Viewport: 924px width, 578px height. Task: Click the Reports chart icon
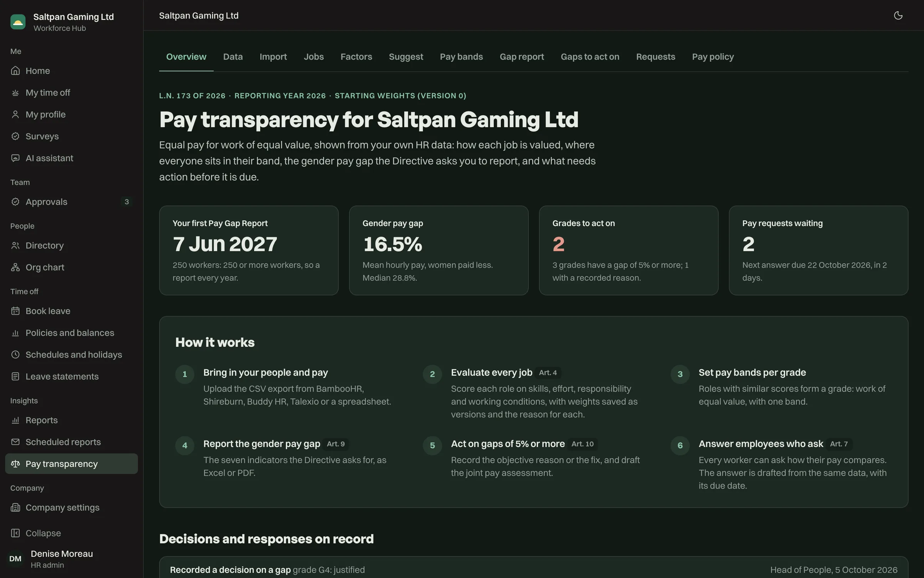15,420
